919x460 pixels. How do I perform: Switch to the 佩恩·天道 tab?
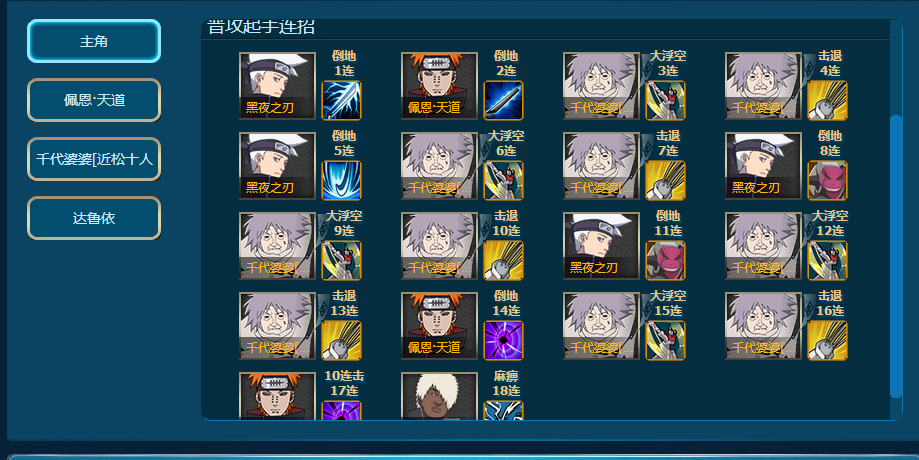click(x=94, y=100)
